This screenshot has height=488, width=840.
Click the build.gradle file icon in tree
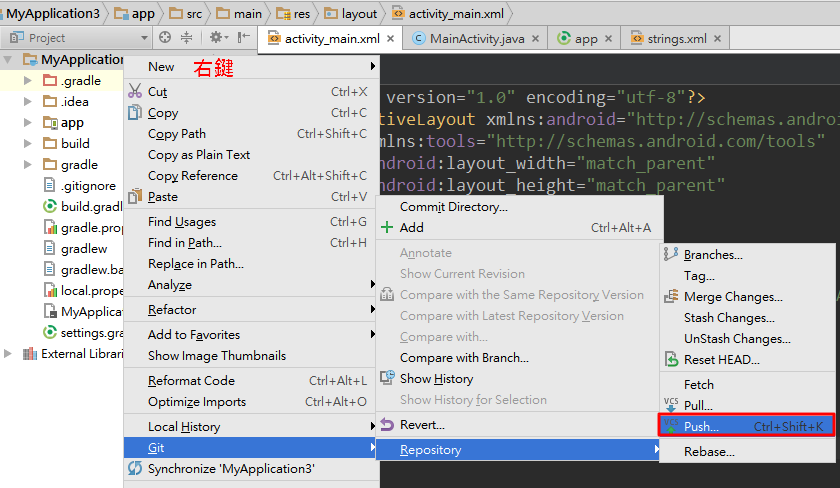click(x=50, y=206)
